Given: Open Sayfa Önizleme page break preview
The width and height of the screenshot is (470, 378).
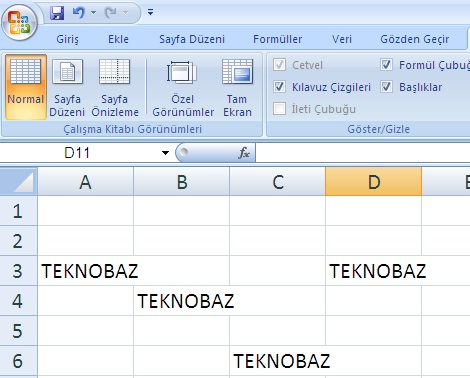Looking at the screenshot, I should 115,87.
